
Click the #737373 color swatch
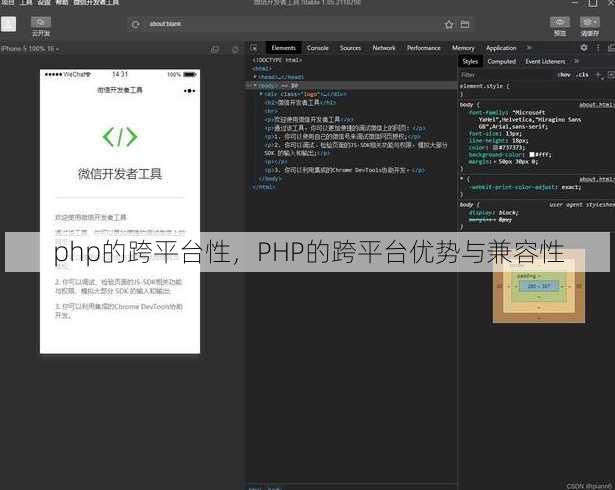pos(495,148)
